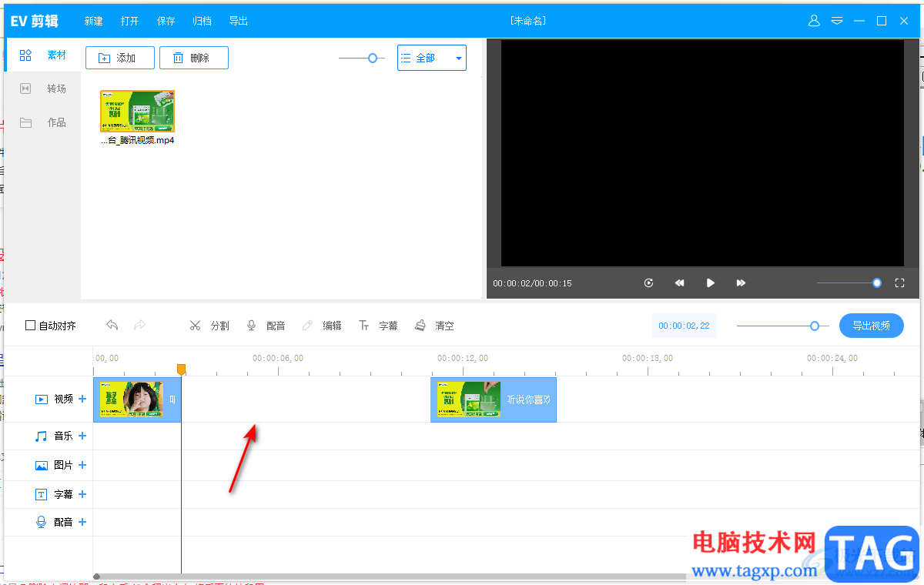Screen dimensions: 924x585
Task: Click the plus icon beside 视频 track
Action: [x=82, y=399]
